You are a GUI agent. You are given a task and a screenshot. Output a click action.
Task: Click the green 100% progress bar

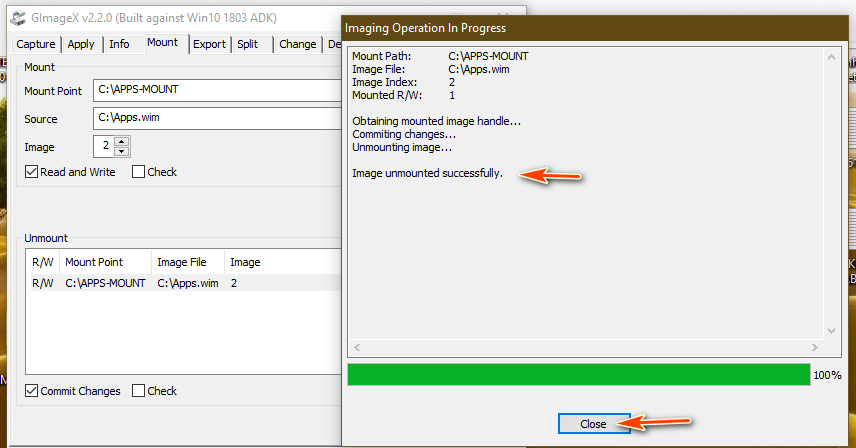coord(579,375)
